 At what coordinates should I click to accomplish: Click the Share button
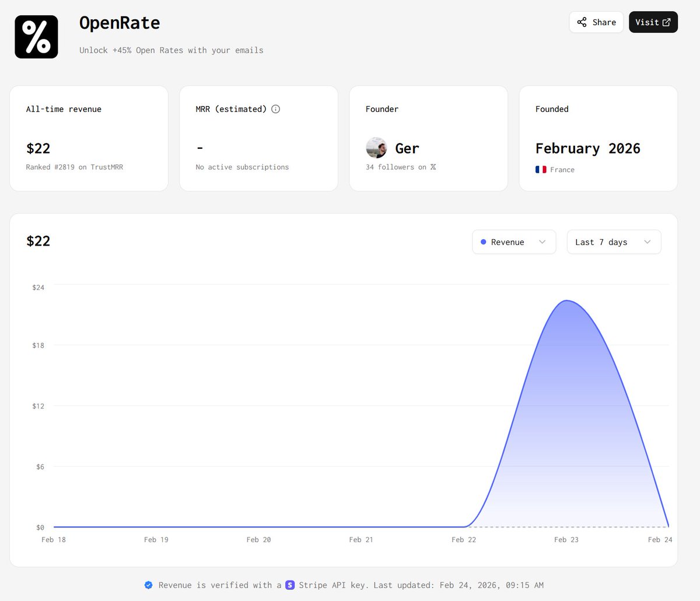596,22
